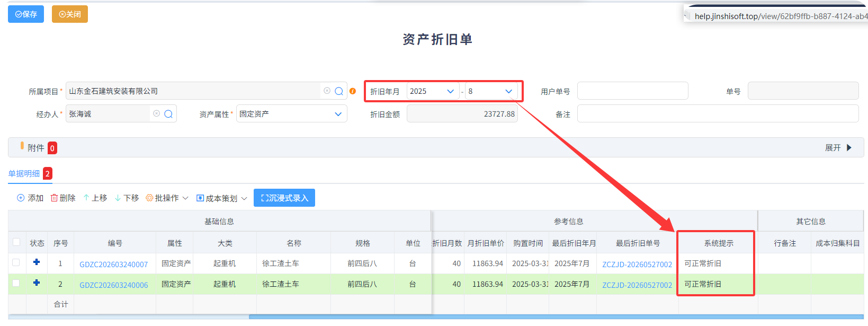
Task: Open the 成本策划 dropdown menu
Action: click(x=222, y=198)
